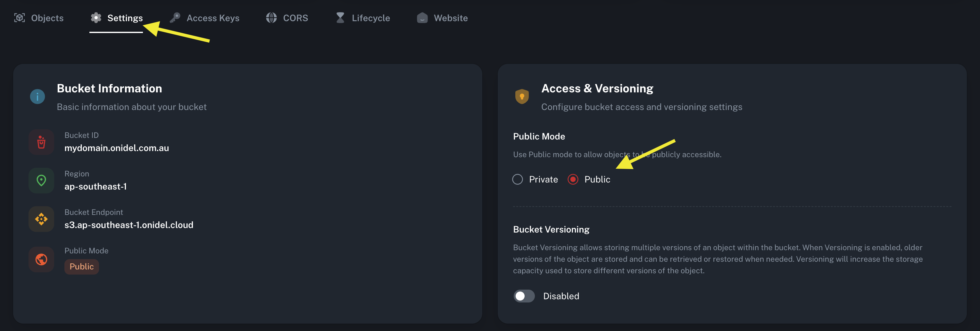Click the Settings gear icon
Image resolution: width=980 pixels, height=331 pixels.
pos(96,18)
